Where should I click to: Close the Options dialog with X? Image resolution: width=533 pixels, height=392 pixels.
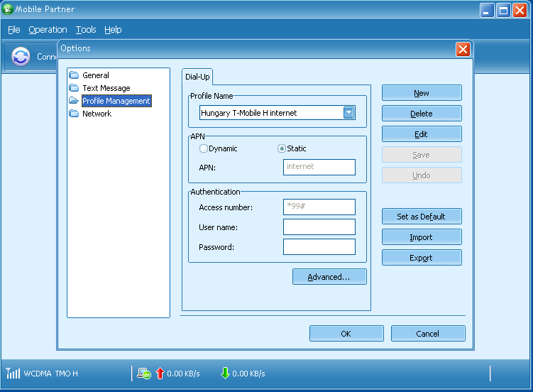pyautogui.click(x=463, y=49)
